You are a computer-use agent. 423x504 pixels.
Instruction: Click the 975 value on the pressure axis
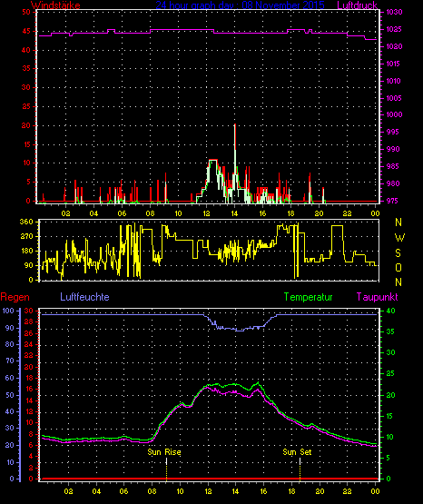pyautogui.click(x=393, y=201)
